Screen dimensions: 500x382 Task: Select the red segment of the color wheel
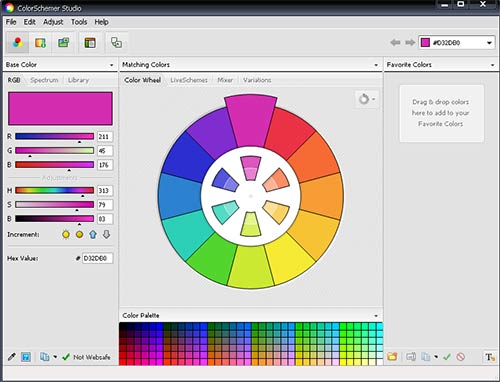291,132
